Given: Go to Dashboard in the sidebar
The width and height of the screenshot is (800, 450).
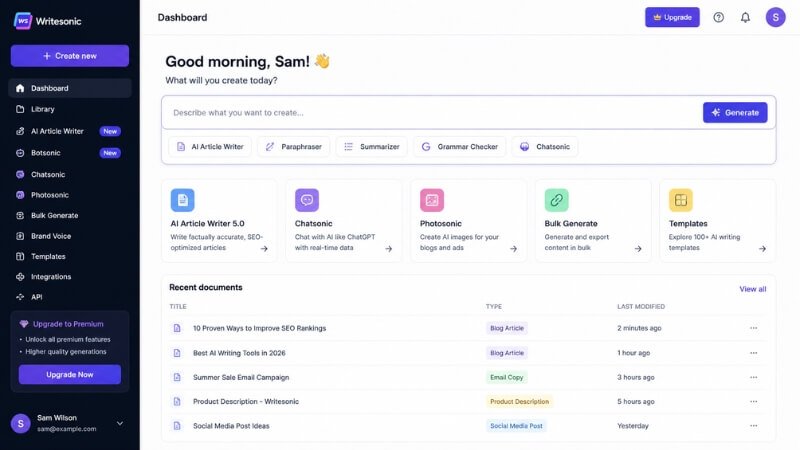Looking at the screenshot, I should [70, 88].
